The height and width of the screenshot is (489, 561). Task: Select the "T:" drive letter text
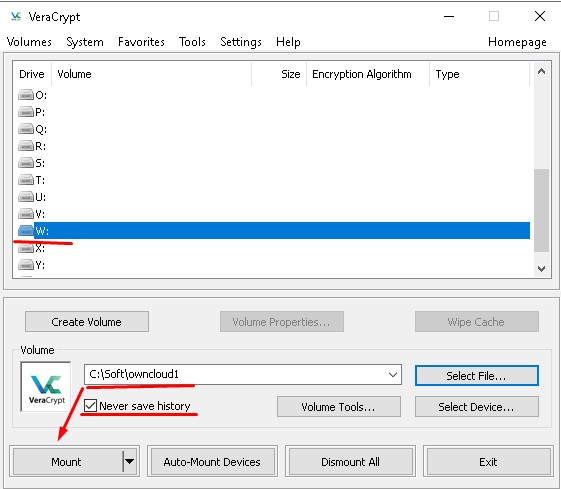tap(40, 180)
